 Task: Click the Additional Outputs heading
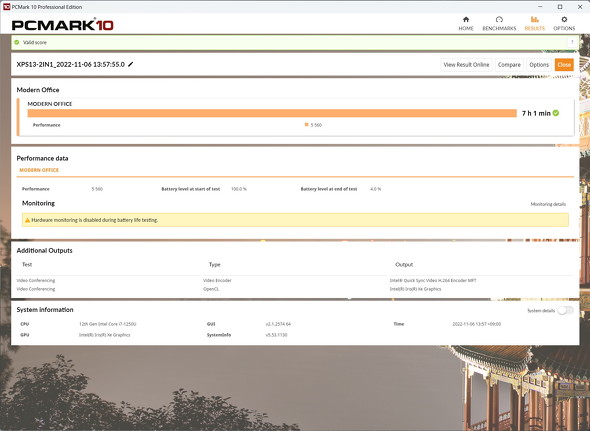coord(44,251)
